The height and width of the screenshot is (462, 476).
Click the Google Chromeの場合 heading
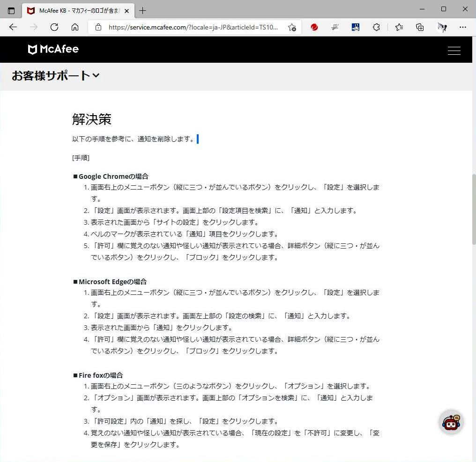pos(111,176)
